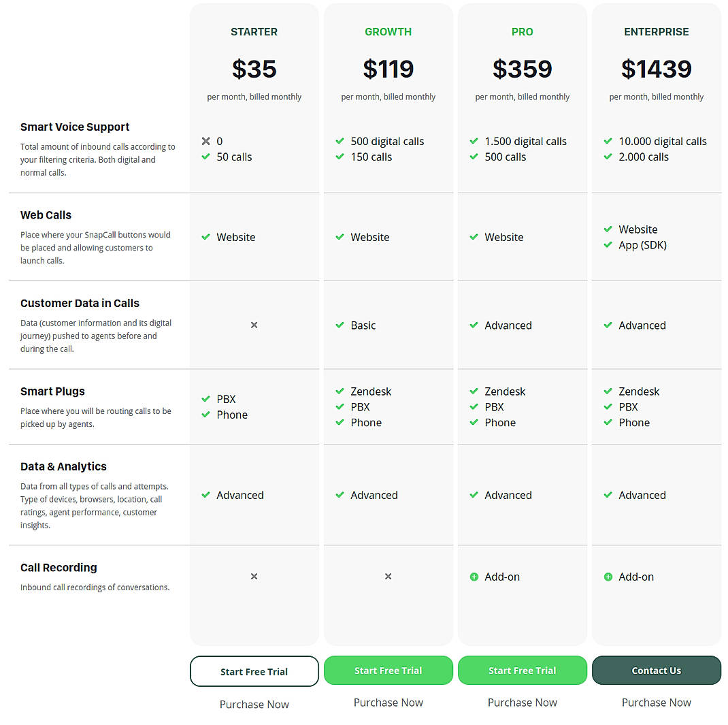The width and height of the screenshot is (728, 725).
Task: Click the checkmark beside Website in Pro Web Calls
Action: (474, 237)
